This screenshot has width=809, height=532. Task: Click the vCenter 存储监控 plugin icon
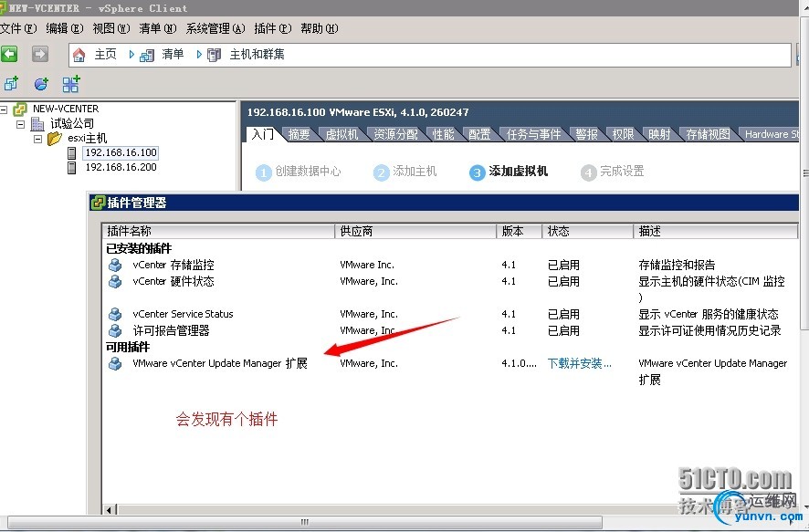click(114, 265)
